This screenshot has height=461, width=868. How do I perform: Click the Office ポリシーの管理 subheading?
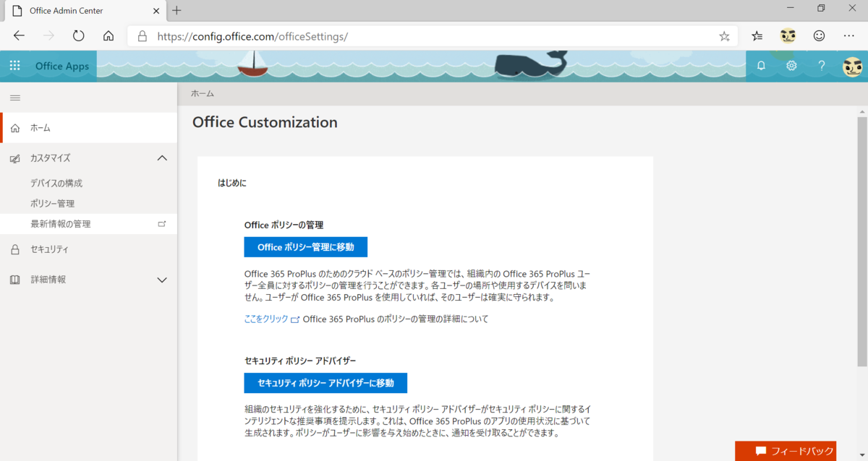(284, 225)
